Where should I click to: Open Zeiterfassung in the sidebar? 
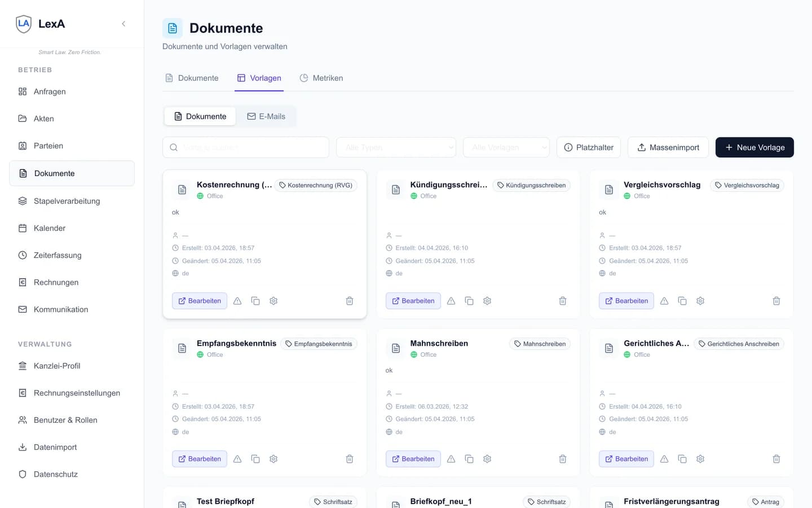point(58,255)
